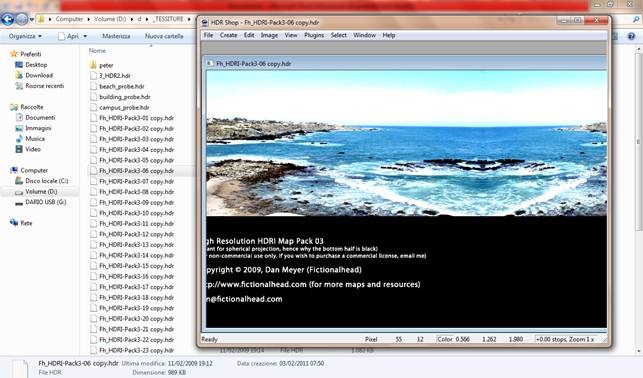643x378 pixels.
Task: Select file Fh_HDRI-Pack3-15 copy.hdr
Action: pyautogui.click(x=137, y=266)
